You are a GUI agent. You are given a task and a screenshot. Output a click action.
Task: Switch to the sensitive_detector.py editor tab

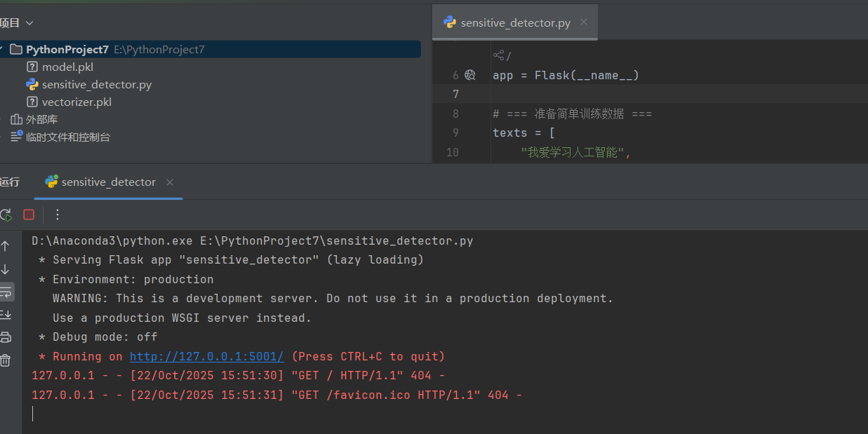click(x=515, y=23)
